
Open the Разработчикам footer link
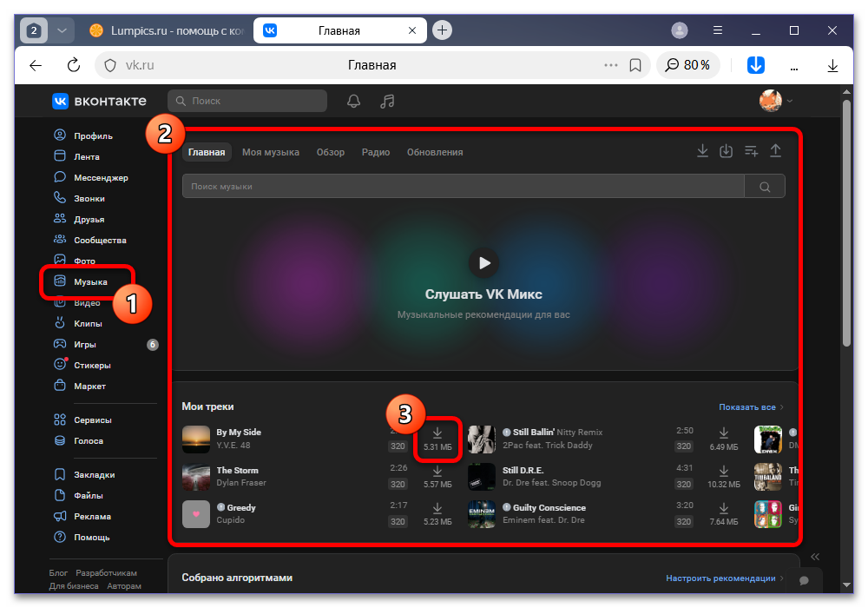click(x=106, y=572)
